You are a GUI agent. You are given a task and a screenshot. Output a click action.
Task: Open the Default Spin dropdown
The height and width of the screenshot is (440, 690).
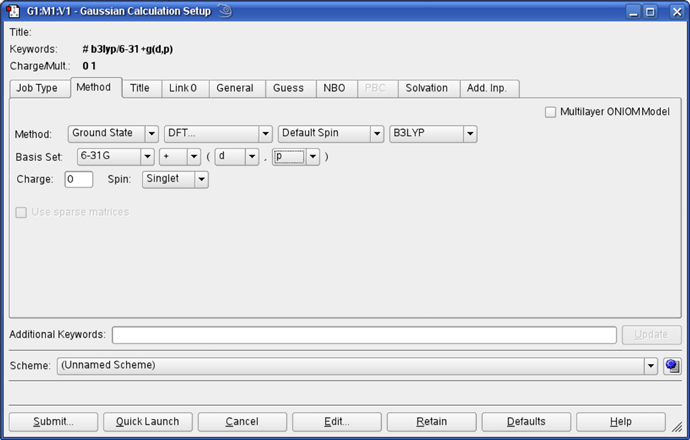(x=330, y=134)
